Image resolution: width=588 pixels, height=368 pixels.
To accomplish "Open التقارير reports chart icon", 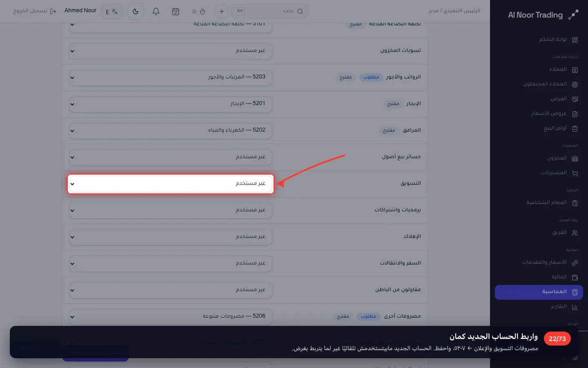I will point(575,307).
